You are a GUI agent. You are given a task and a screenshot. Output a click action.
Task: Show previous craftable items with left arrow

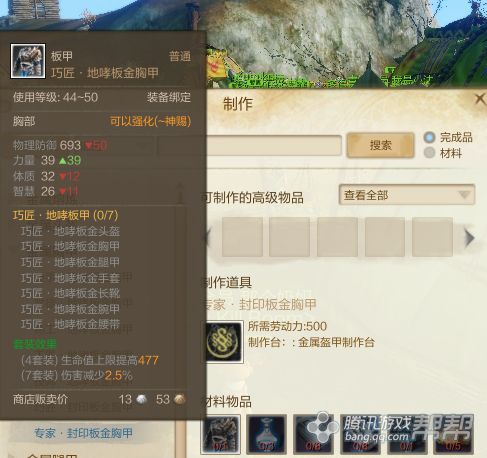click(x=208, y=238)
